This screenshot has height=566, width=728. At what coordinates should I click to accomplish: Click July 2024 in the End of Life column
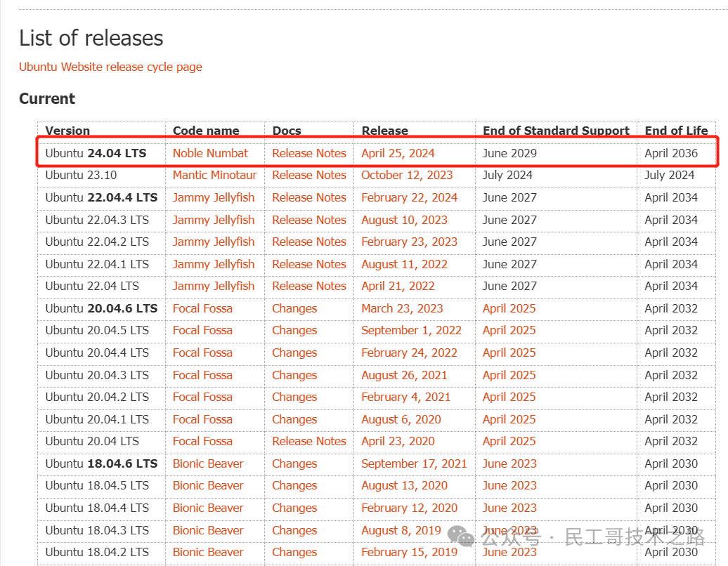pos(669,175)
